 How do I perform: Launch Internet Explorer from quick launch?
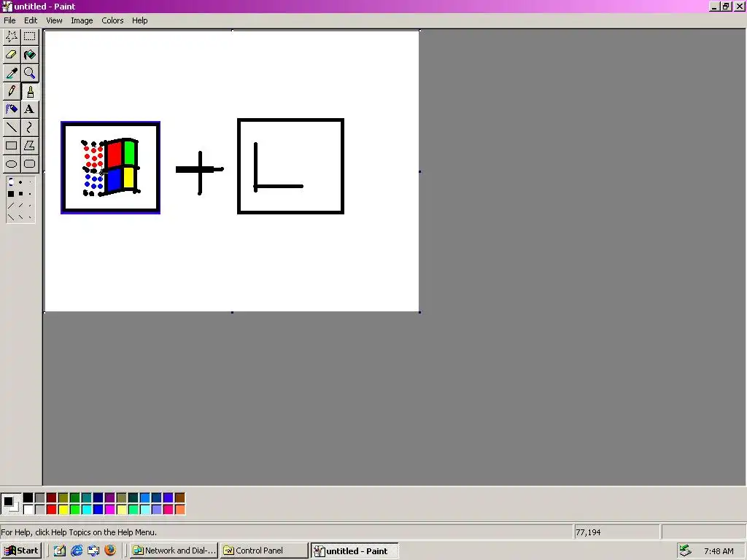click(x=76, y=551)
